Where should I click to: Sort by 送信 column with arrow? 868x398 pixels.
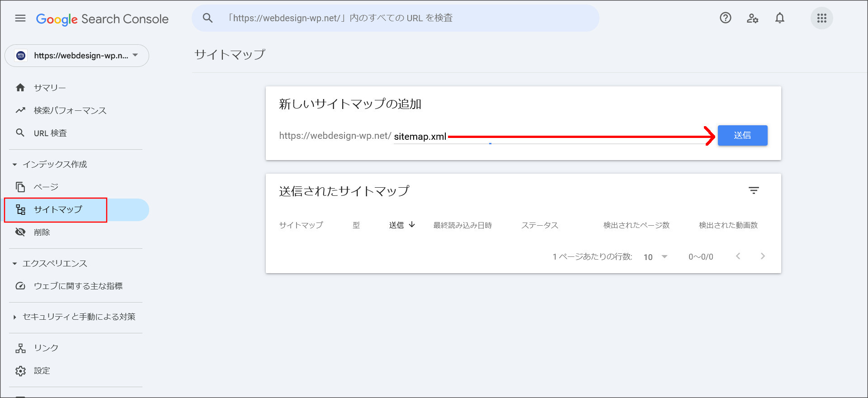[402, 225]
